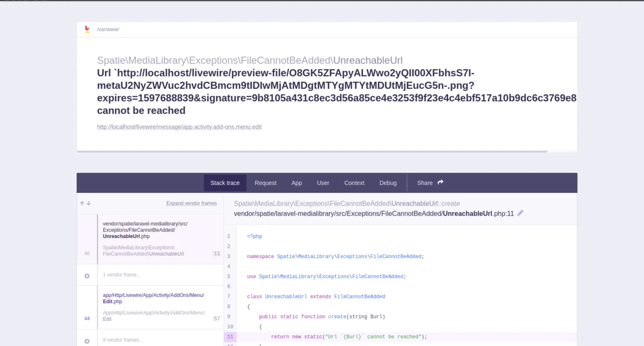
Task: Select the Menu/Edit.php stack frame 44
Action: click(x=150, y=308)
